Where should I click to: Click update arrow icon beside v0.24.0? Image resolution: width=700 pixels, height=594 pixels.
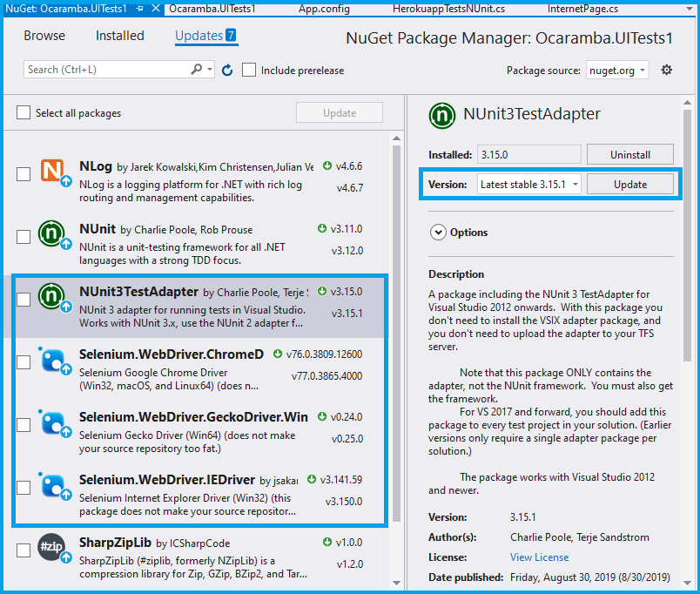point(322,416)
